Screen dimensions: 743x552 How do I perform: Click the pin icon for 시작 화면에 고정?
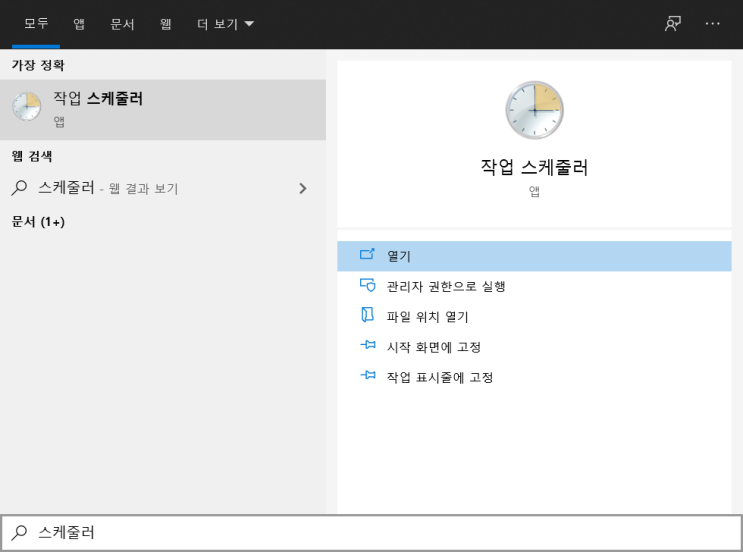[368, 345]
